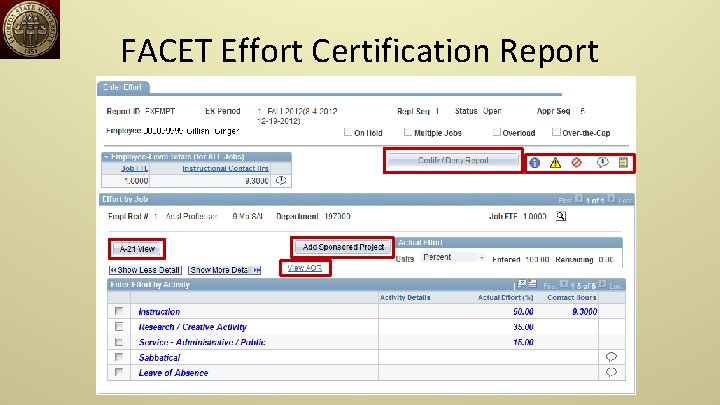Click Show Less Detail button

click(x=146, y=270)
